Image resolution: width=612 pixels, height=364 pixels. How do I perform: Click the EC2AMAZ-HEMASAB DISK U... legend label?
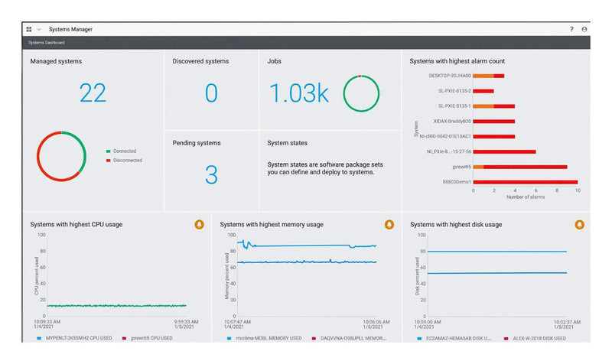(x=458, y=338)
